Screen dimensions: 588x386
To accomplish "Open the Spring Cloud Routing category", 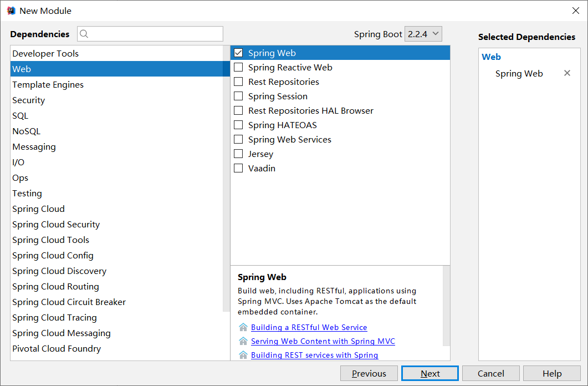I will 116,287.
